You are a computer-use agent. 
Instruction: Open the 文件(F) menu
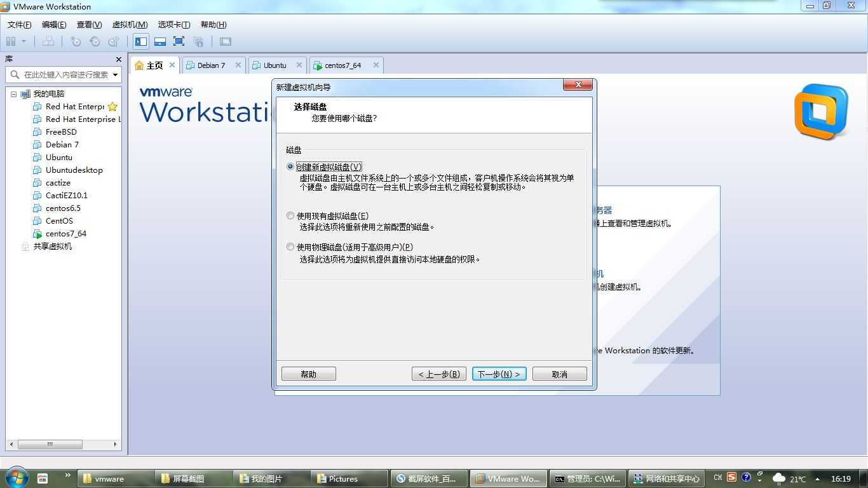pyautogui.click(x=19, y=25)
